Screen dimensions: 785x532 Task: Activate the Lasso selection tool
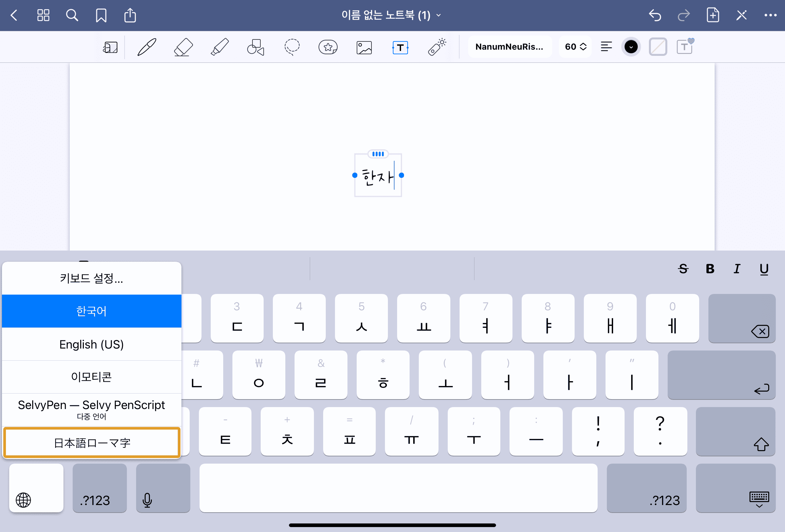[292, 47]
